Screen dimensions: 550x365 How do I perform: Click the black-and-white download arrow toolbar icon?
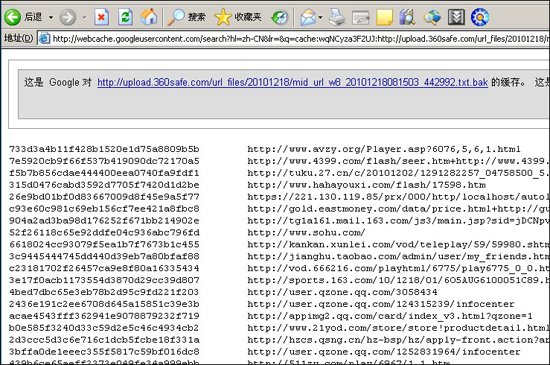coord(456,17)
